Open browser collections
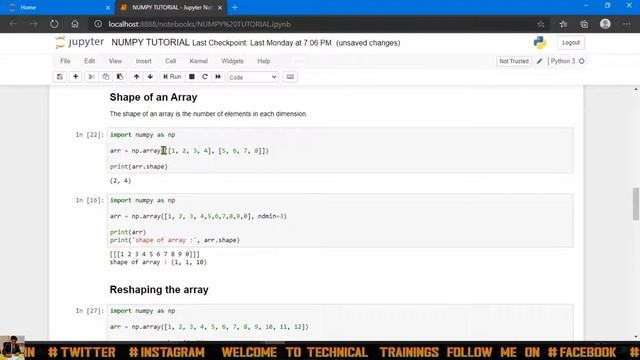The image size is (640, 360). coord(584,24)
